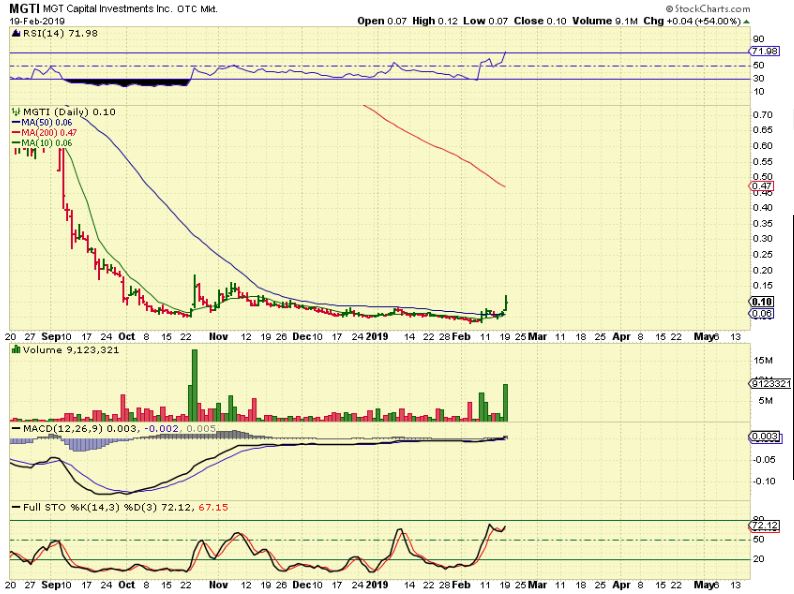Click the 0.06 moving average axis tag
This screenshot has width=794, height=594.
click(761, 313)
